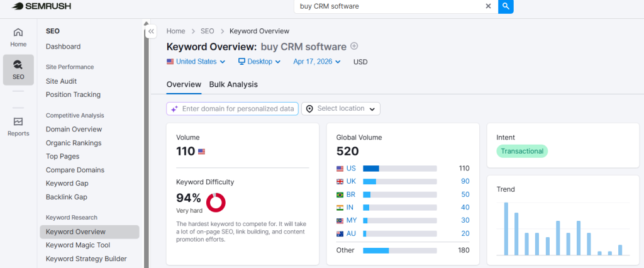Open Top Pages
Screen dimensions: 644x268
coord(62,156)
